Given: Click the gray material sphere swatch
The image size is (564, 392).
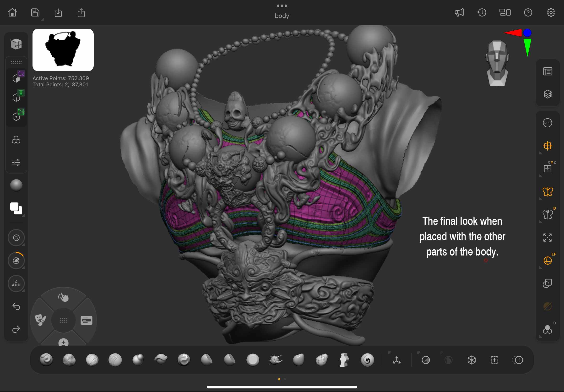Looking at the screenshot, I should [16, 185].
